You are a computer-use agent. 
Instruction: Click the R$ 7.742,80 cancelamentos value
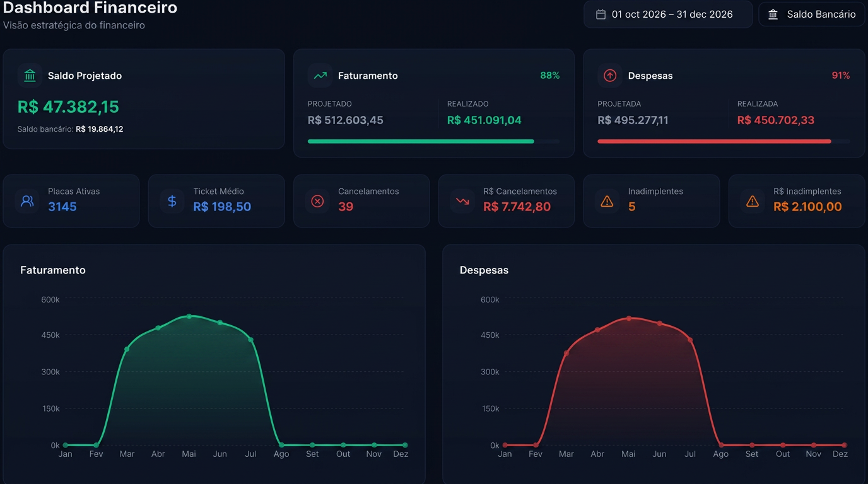point(517,207)
